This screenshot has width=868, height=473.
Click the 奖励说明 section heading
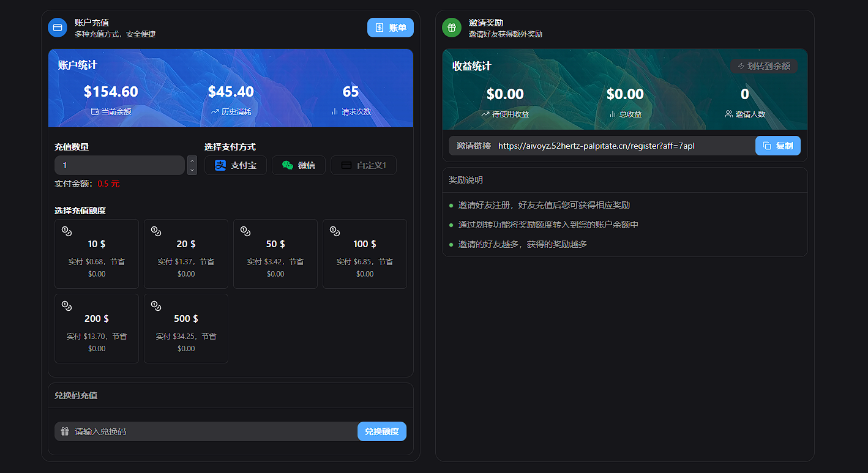point(466,180)
